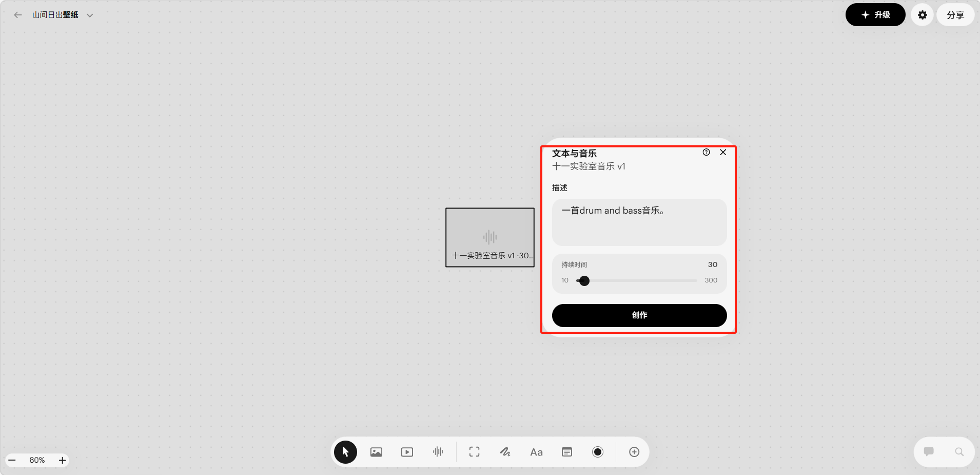Open help icon in 文本与音乐 panel

[x=706, y=153]
